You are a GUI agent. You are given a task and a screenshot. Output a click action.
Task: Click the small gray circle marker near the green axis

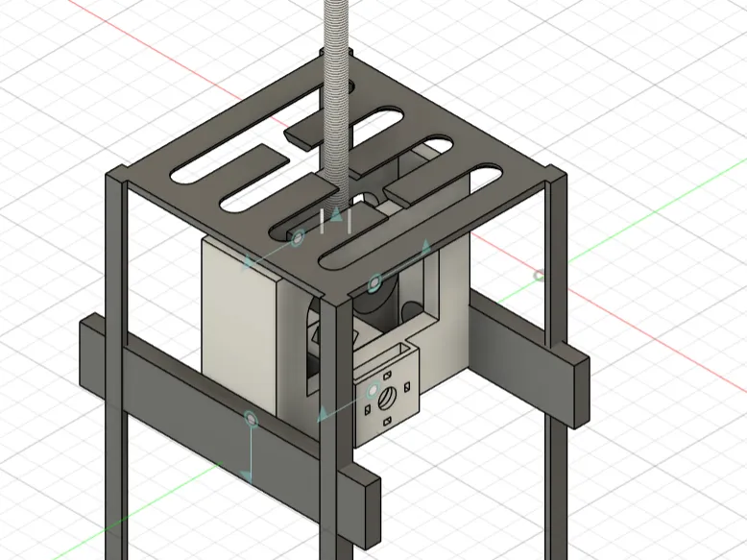point(539,275)
